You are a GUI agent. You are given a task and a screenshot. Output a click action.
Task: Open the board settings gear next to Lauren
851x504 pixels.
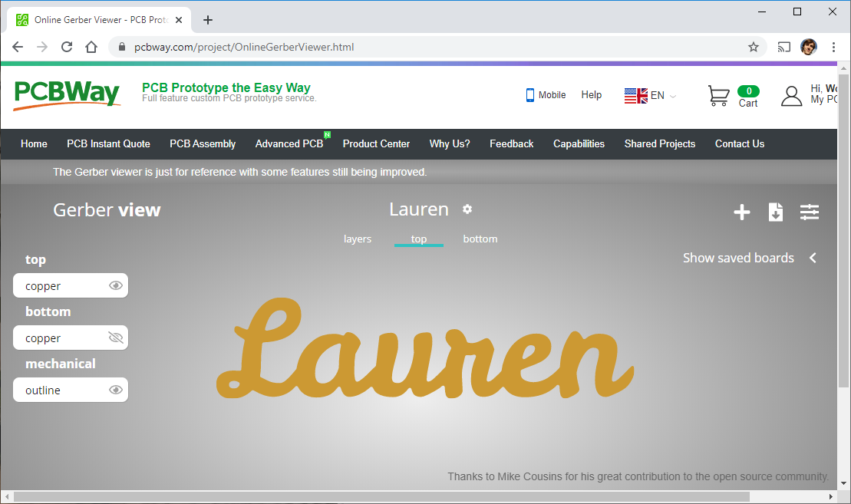click(x=467, y=209)
